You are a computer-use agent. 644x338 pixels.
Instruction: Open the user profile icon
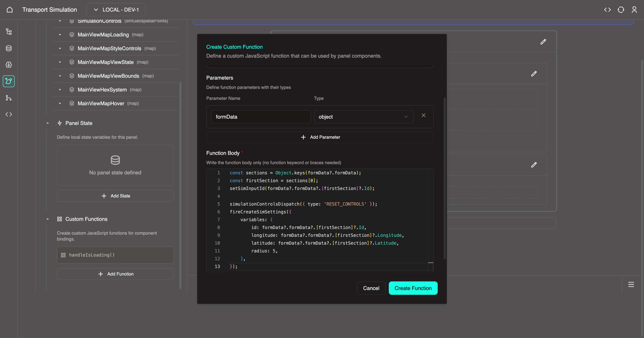[634, 9]
